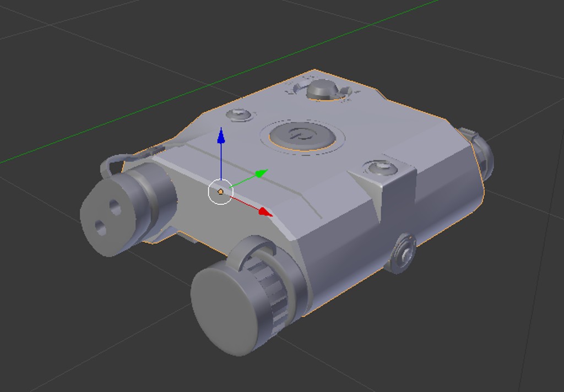The width and height of the screenshot is (564, 392).
Task: Click the rotary dial cap on top rear
Action: point(321,90)
